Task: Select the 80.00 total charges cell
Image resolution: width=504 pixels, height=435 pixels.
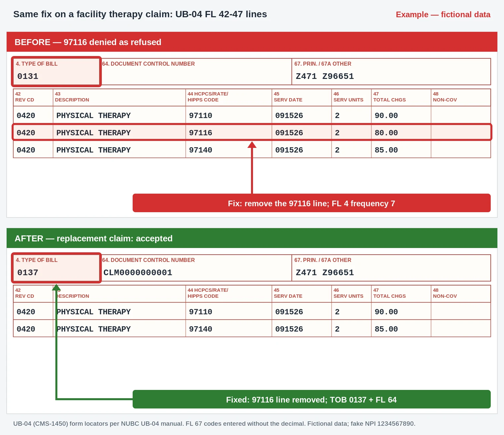Action: point(401,133)
